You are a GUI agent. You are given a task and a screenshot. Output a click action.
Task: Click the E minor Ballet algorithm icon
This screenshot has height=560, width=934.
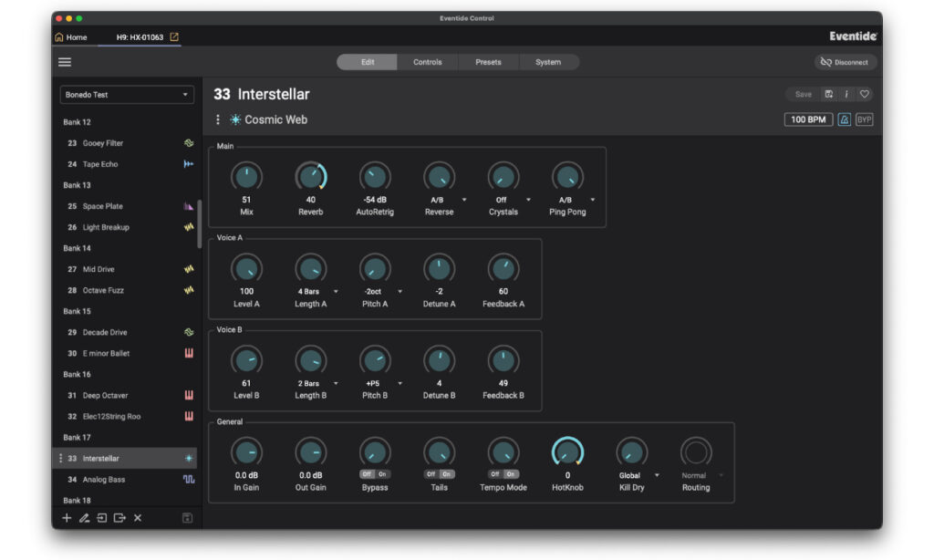pyautogui.click(x=189, y=353)
